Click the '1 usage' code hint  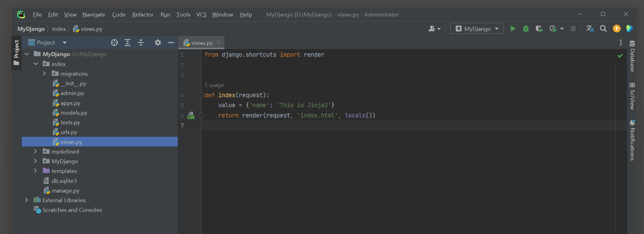[x=214, y=85]
